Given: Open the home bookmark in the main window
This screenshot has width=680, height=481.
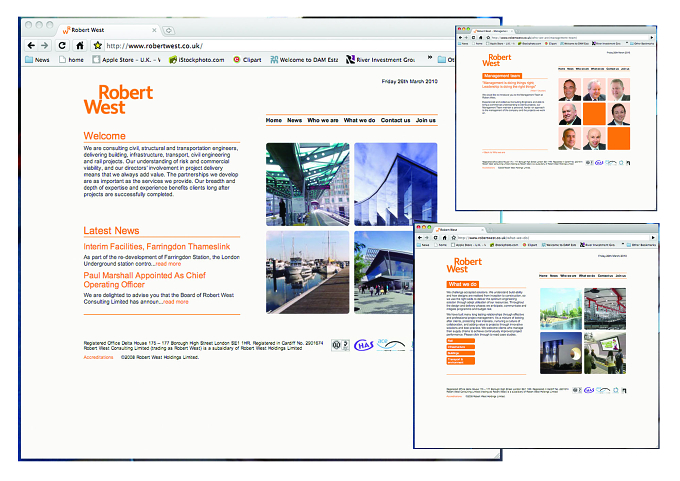Looking at the screenshot, I should point(72,60).
